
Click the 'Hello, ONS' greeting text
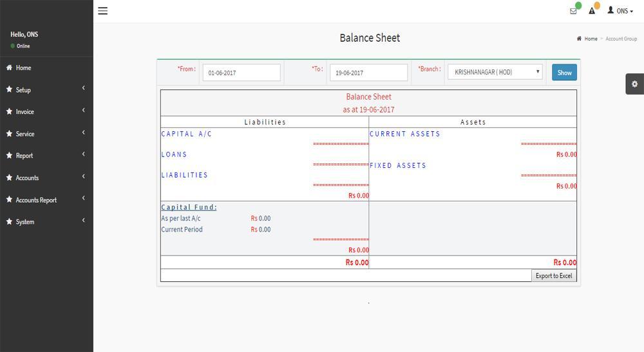point(24,35)
